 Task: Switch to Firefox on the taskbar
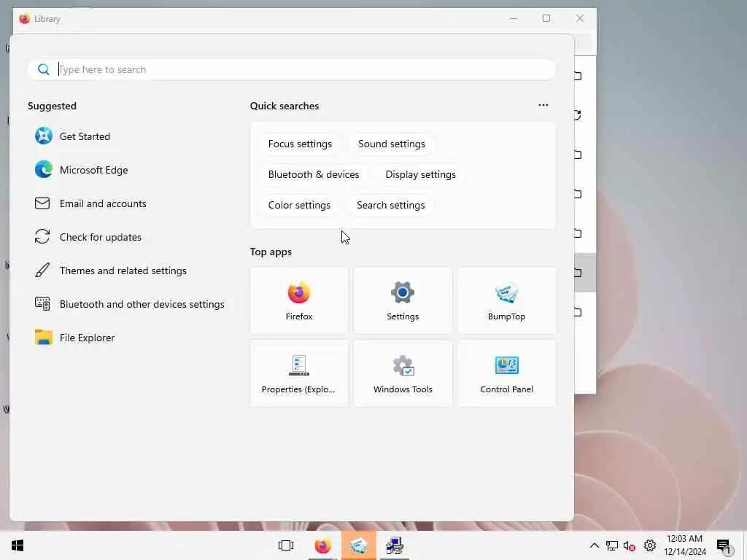[323, 545]
